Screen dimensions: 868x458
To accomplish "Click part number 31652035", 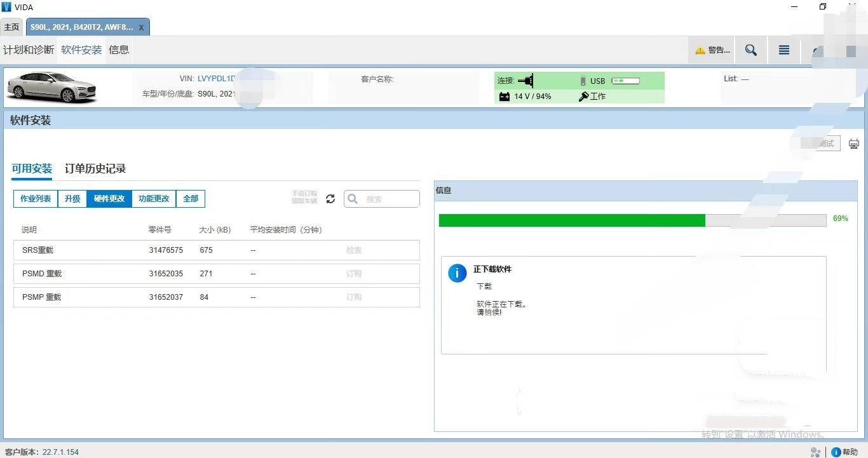I will 166,274.
